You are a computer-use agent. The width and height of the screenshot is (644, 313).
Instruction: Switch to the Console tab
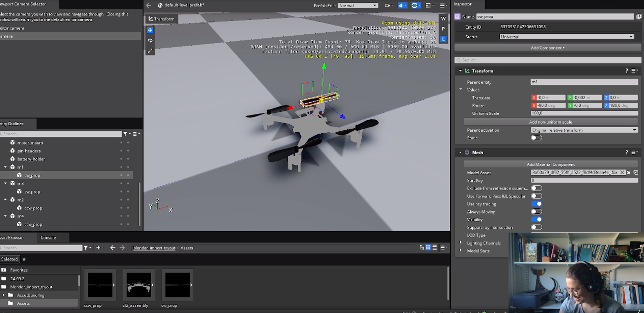[48, 237]
